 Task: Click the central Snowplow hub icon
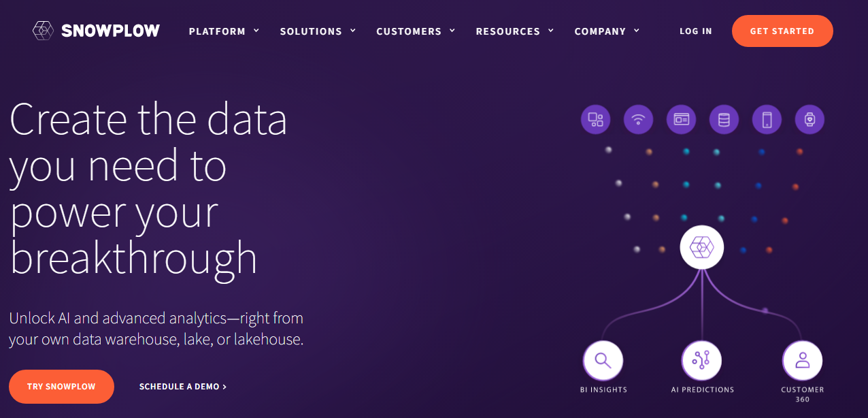coord(702,246)
